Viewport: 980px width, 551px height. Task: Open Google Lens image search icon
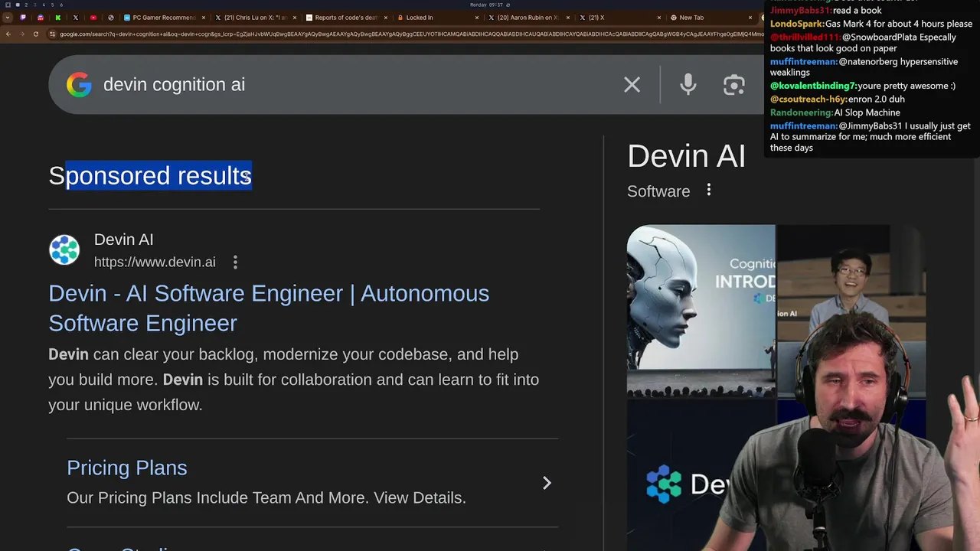[x=733, y=84]
